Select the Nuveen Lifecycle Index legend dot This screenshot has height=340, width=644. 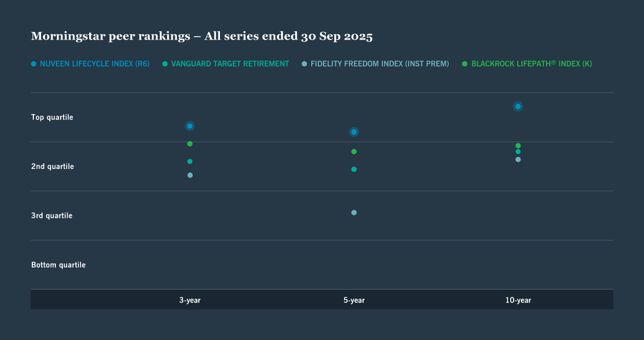coord(33,64)
